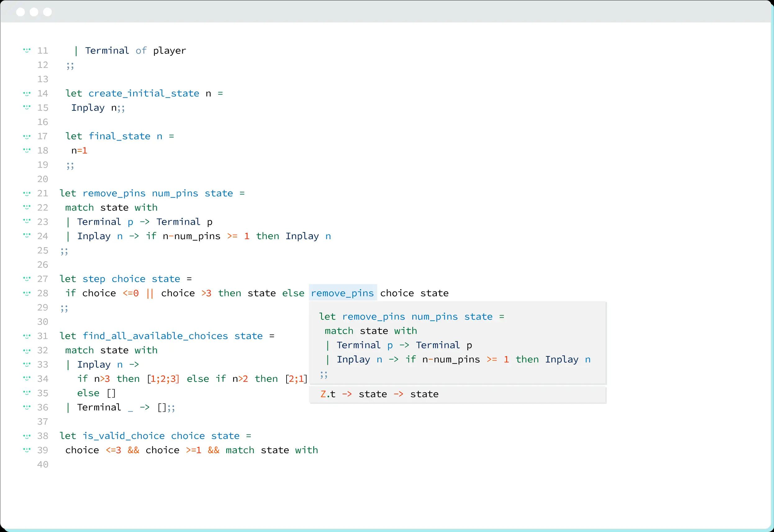Select the gutter smiley on line 34
Viewport: 774px width, 532px height.
click(x=27, y=379)
